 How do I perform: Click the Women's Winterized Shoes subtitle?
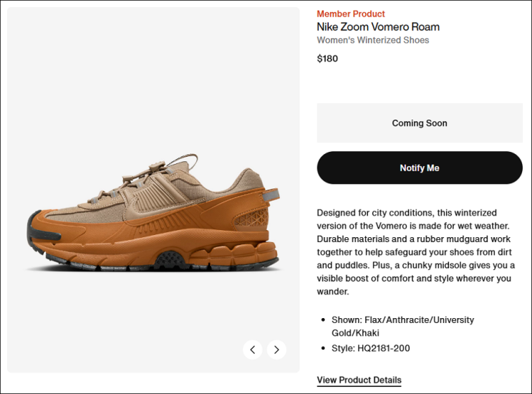[x=373, y=40]
